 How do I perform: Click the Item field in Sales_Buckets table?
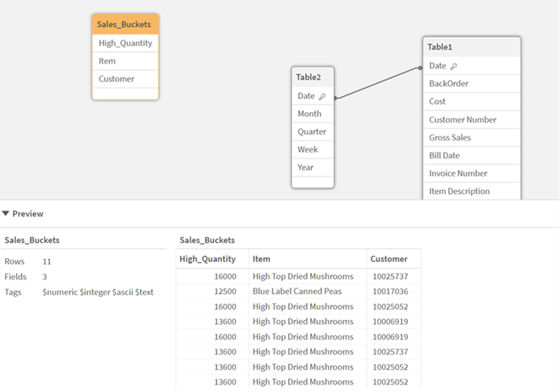[x=107, y=62]
